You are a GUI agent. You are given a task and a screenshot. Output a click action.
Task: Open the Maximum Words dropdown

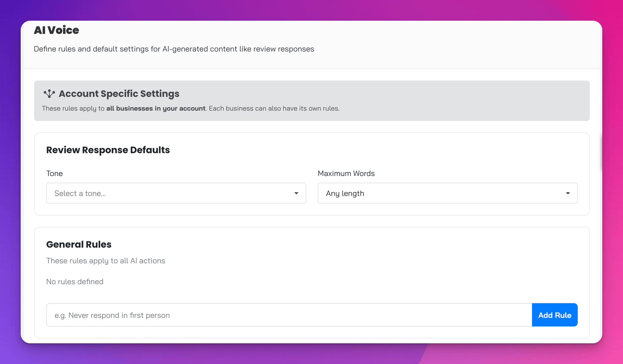447,193
